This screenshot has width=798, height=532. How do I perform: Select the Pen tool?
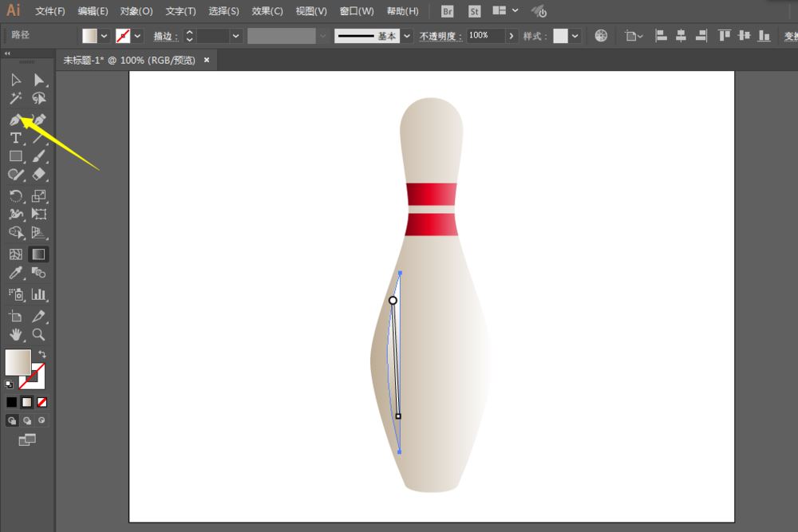[x=14, y=119]
